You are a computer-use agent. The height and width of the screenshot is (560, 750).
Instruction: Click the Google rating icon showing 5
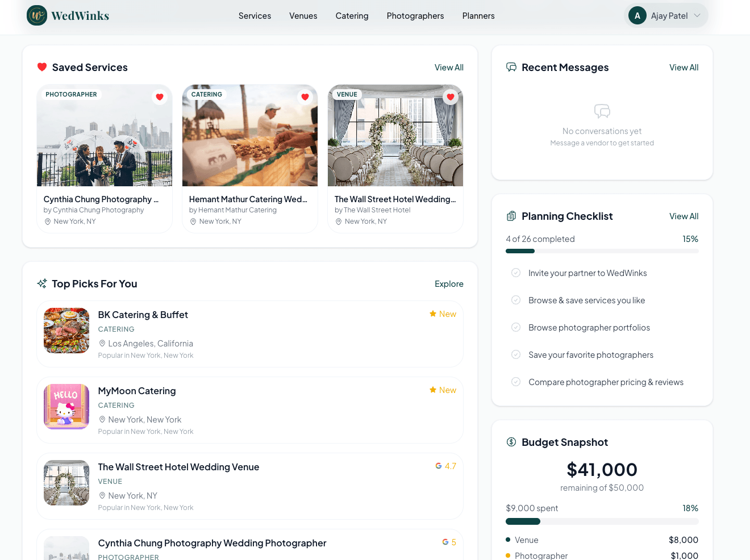point(445,542)
